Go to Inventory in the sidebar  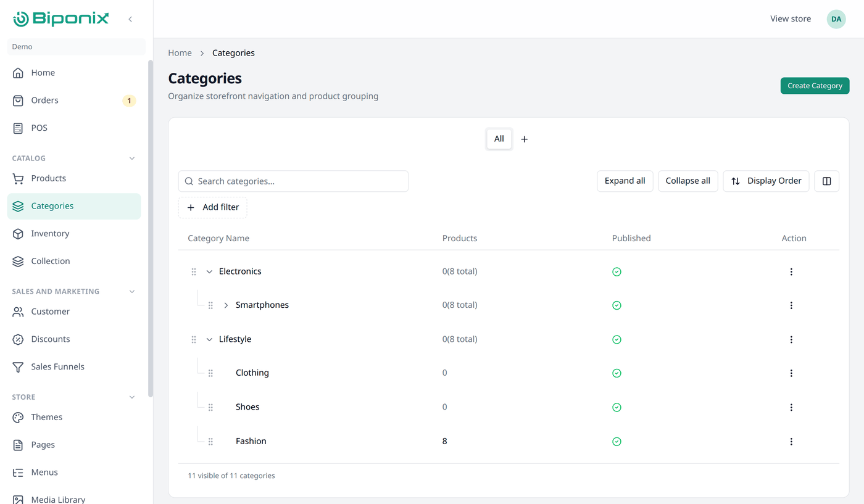click(x=74, y=234)
